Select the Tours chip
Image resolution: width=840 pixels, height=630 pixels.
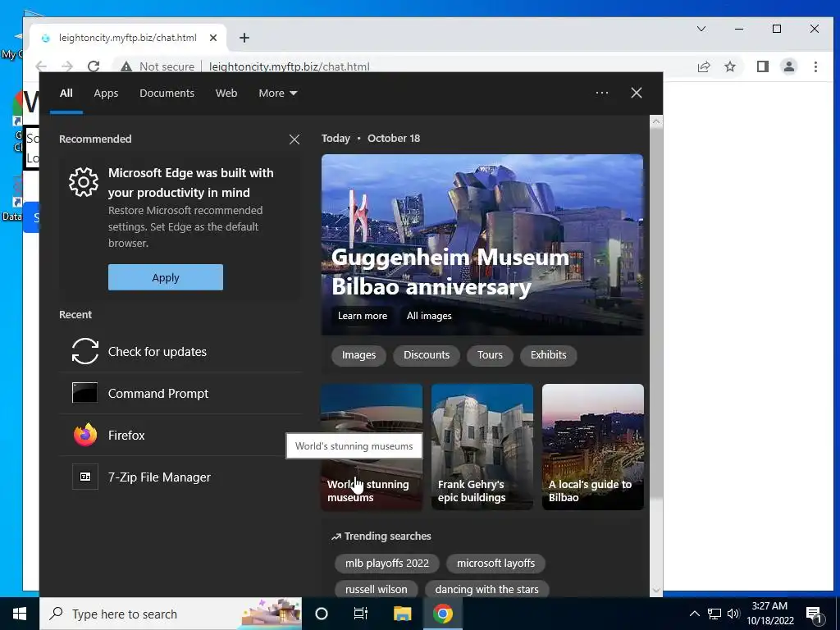tap(490, 355)
